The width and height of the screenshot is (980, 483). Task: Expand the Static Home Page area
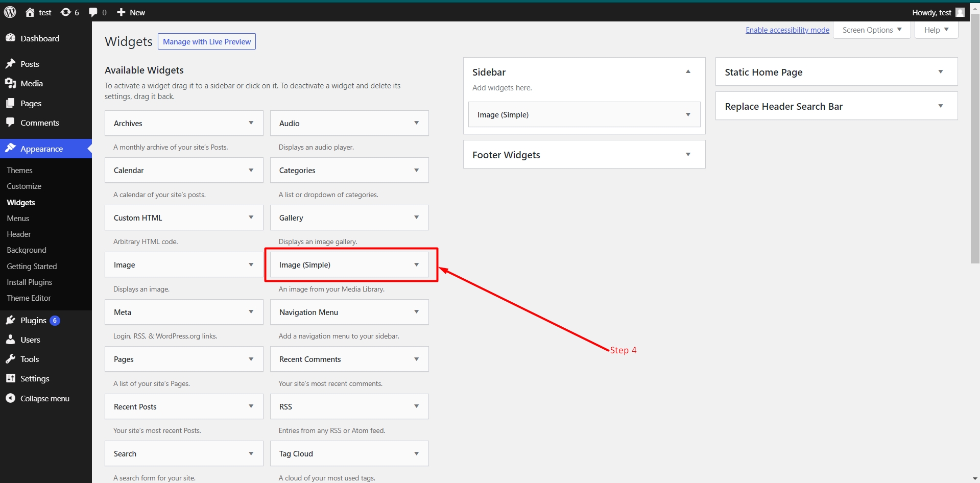941,72
